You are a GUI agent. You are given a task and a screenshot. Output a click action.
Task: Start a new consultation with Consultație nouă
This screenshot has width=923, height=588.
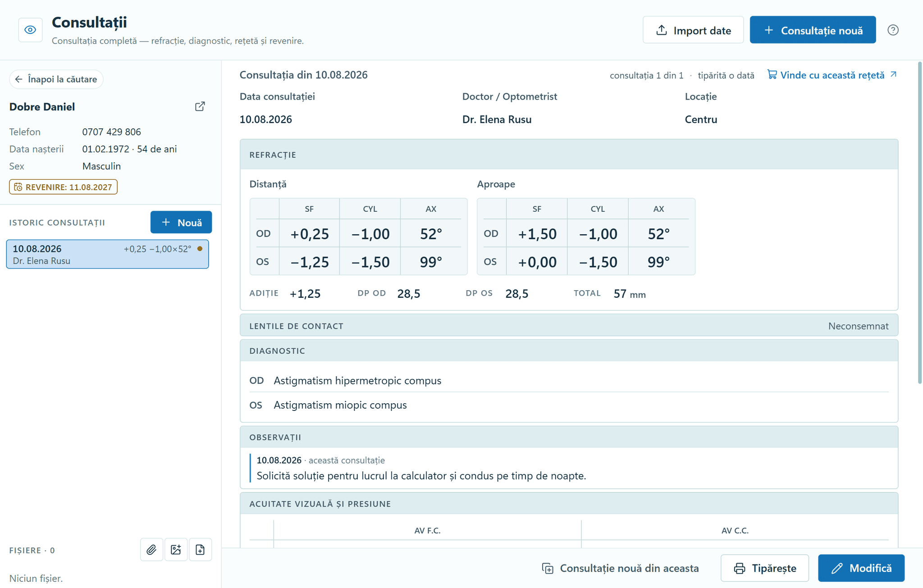tap(813, 30)
